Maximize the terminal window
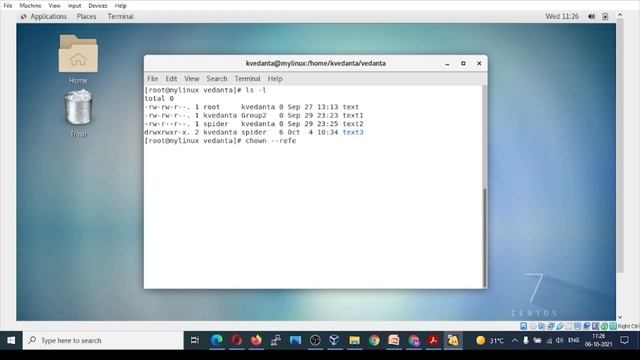Image resolution: width=640 pixels, height=360 pixels. 463,64
